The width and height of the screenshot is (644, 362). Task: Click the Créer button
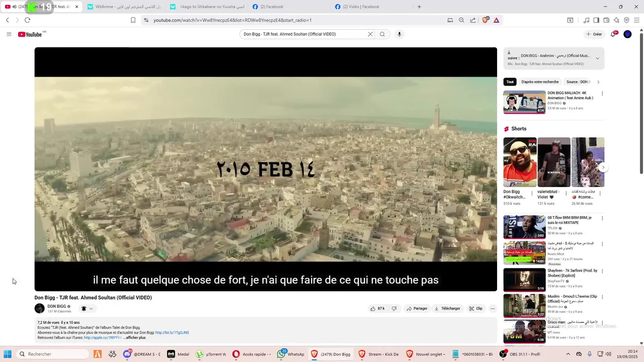coord(594,34)
